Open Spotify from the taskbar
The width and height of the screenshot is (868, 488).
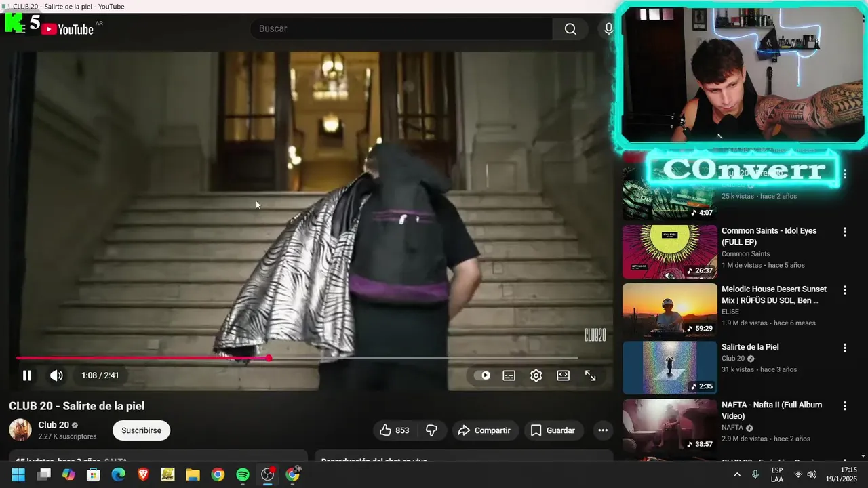coord(243,474)
